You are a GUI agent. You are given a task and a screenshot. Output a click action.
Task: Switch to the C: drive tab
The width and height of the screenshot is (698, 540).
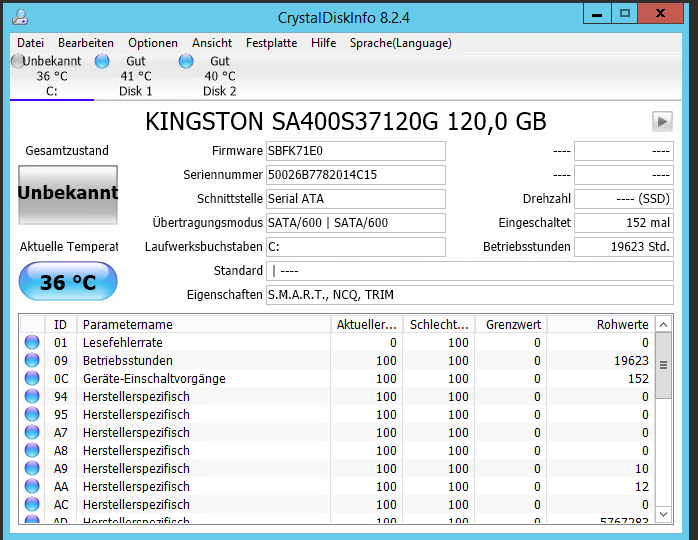52,76
